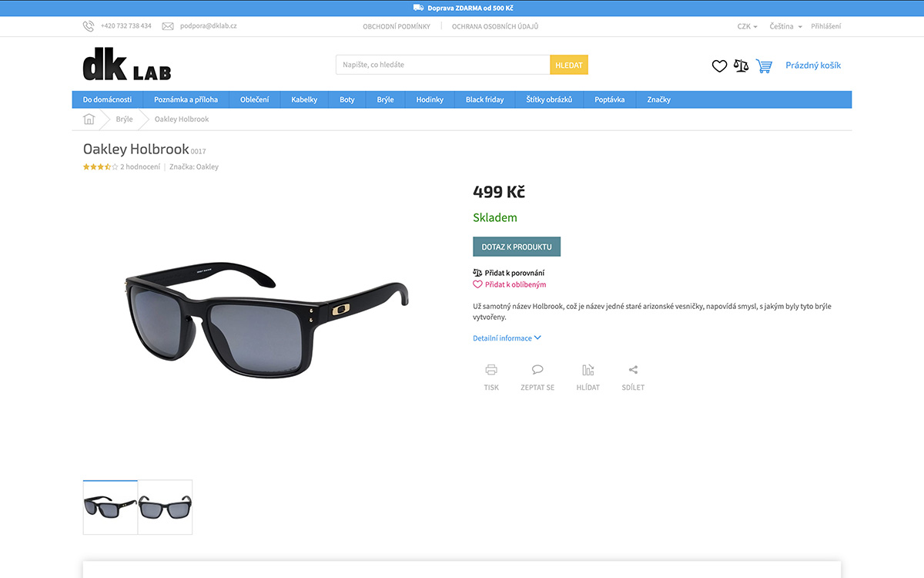Click the Značka: Oakley brand link
924x578 pixels.
click(x=194, y=166)
